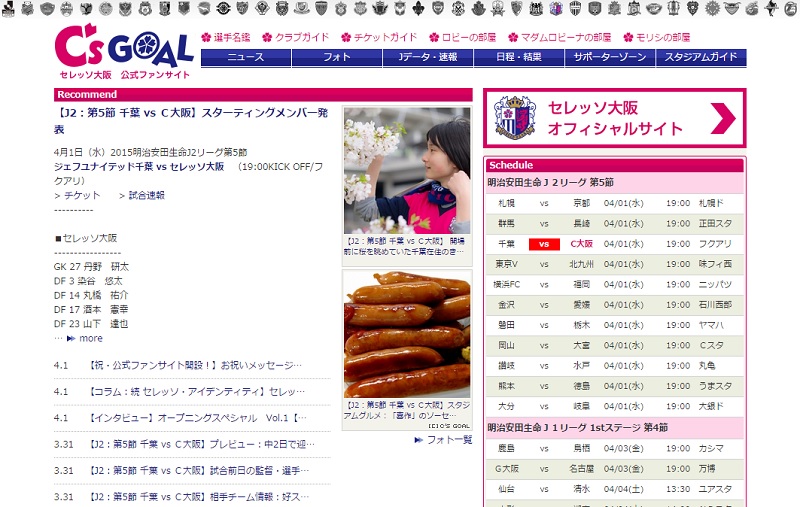Viewport: 800px width, 507px height.
Task: Click 群馬 in the schedule table
Action: (x=506, y=223)
